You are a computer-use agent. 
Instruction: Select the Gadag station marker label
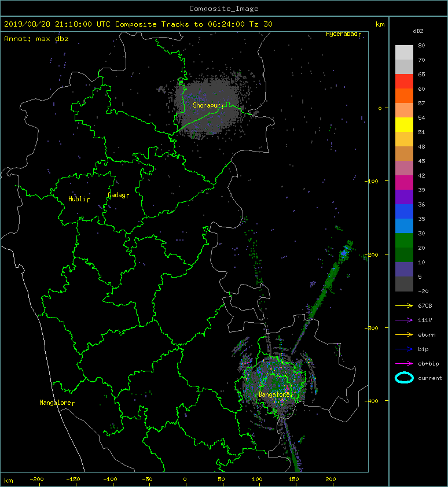coord(118,195)
